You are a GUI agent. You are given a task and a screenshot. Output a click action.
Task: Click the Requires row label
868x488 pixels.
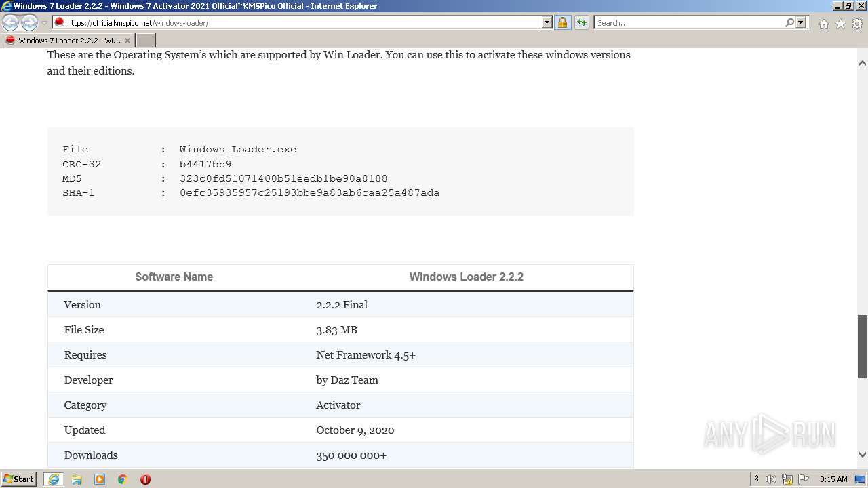click(85, 354)
